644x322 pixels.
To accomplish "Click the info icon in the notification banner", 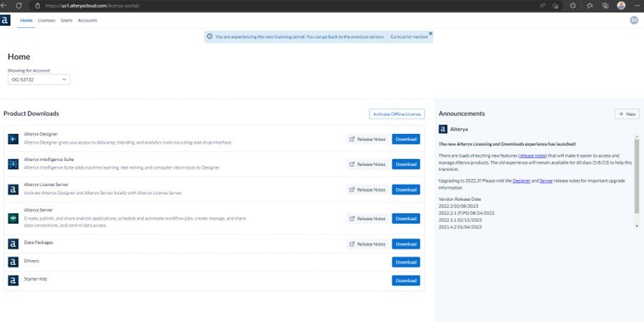I will [210, 36].
